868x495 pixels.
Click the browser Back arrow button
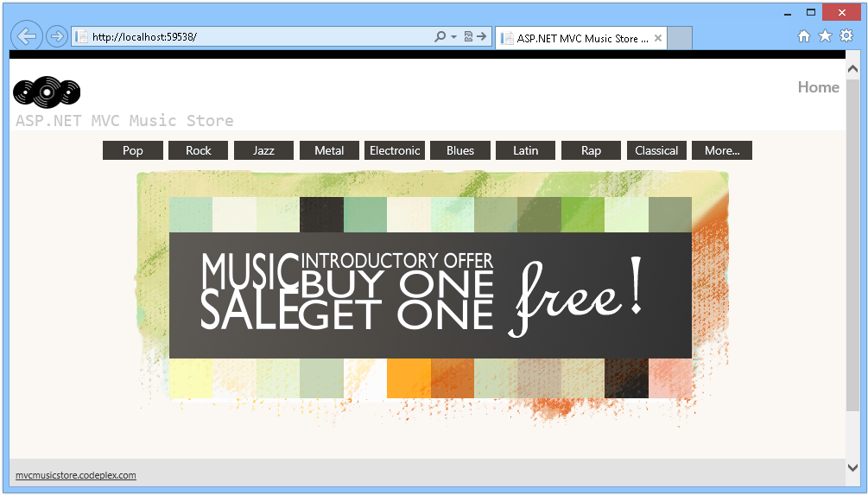click(27, 36)
